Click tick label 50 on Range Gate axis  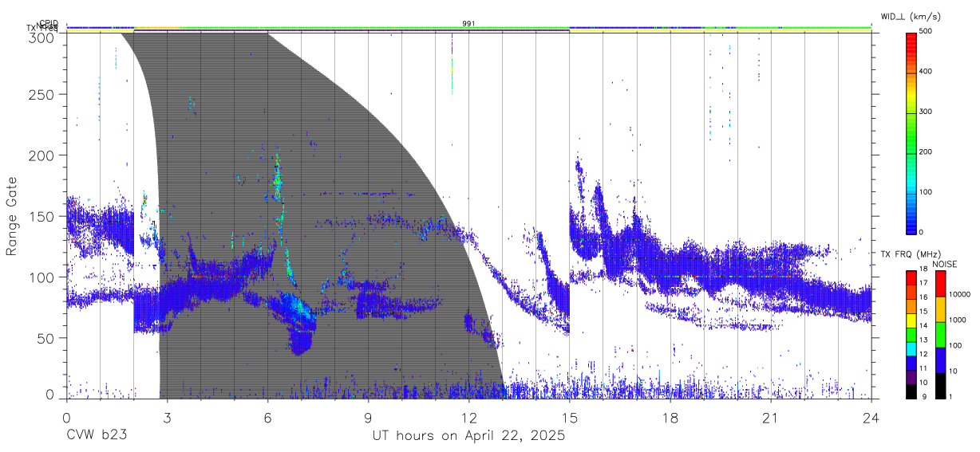(46, 338)
